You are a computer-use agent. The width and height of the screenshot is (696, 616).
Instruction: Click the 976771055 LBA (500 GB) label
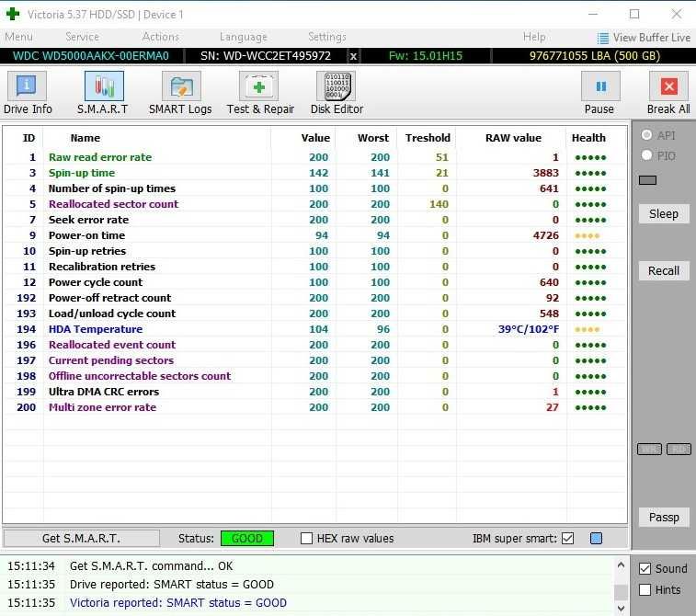[594, 56]
